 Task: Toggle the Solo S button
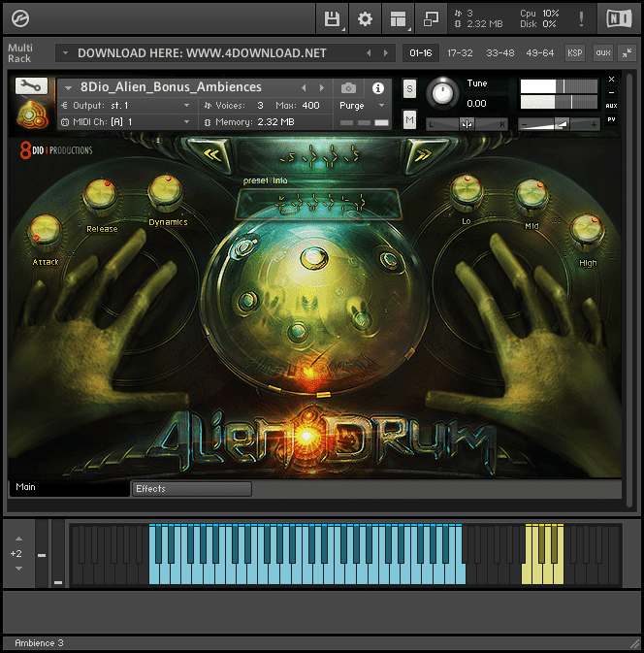tap(409, 88)
